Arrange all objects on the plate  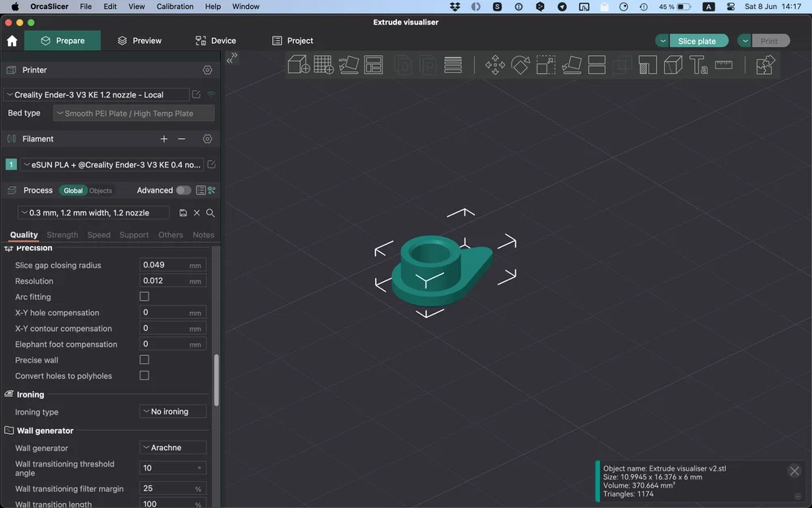(x=373, y=65)
